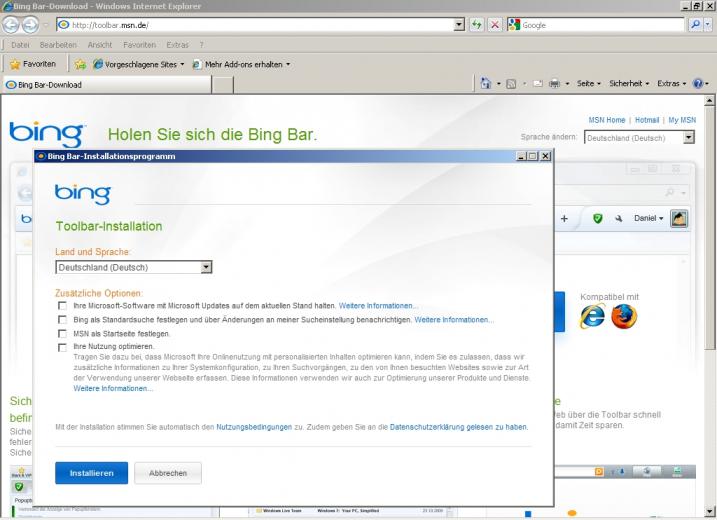Click the Print icon in command bar

pyautogui.click(x=554, y=84)
